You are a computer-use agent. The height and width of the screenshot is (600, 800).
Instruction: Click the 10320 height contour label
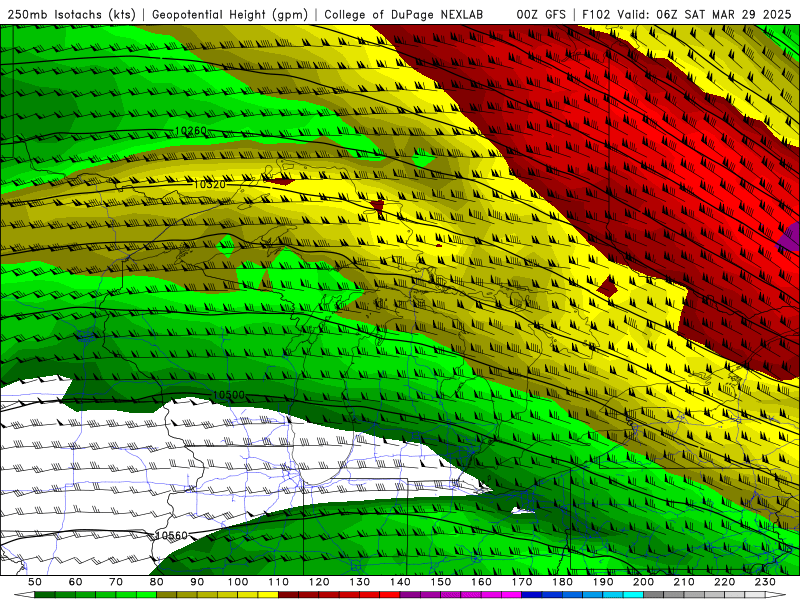point(209,184)
